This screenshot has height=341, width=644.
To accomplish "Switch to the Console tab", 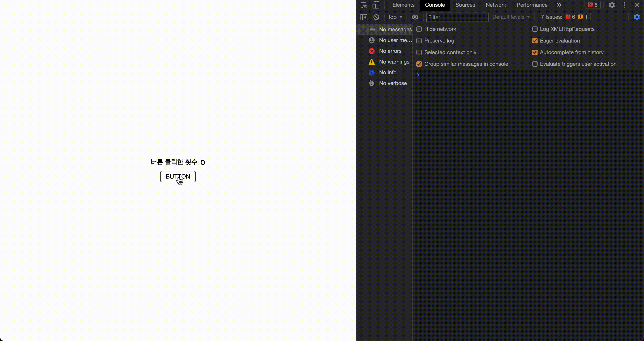I will click(x=435, y=5).
